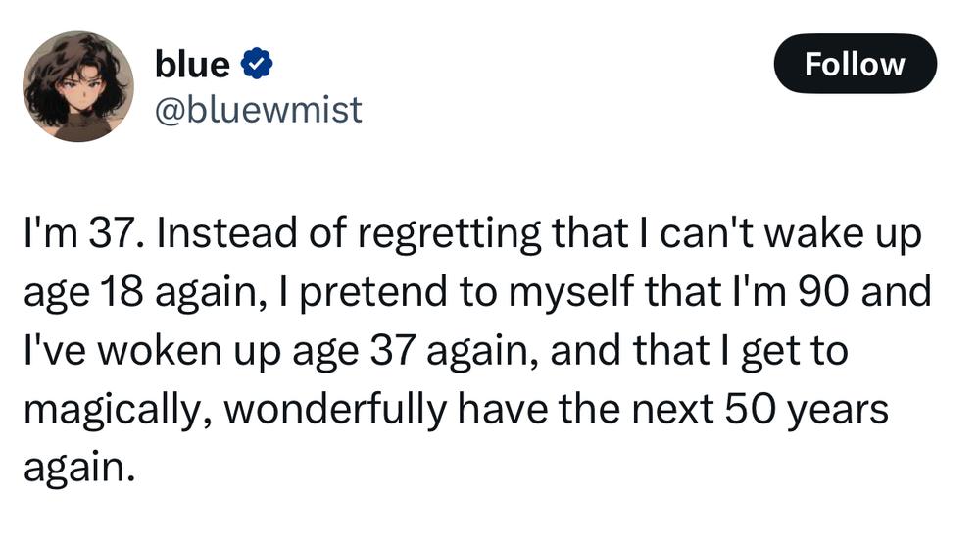The width and height of the screenshot is (980, 547).
Task: Click the word "years" in the tweet
Action: (x=837, y=412)
